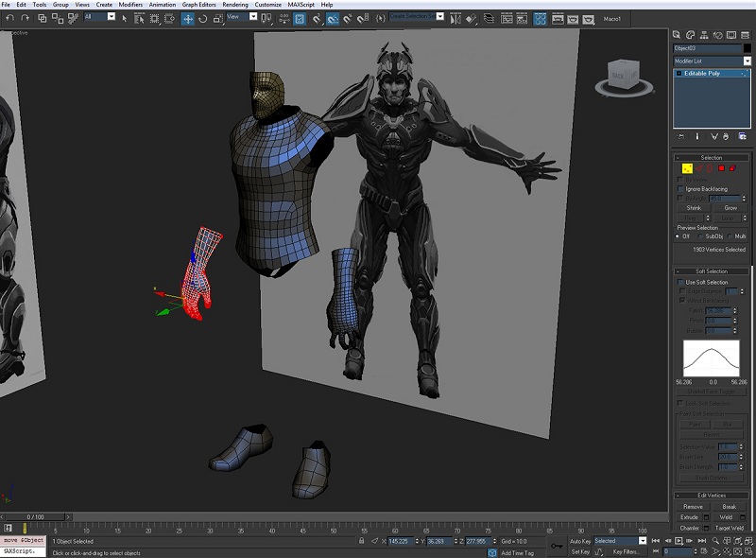
Task: Click the Shrink selection button
Action: point(694,207)
